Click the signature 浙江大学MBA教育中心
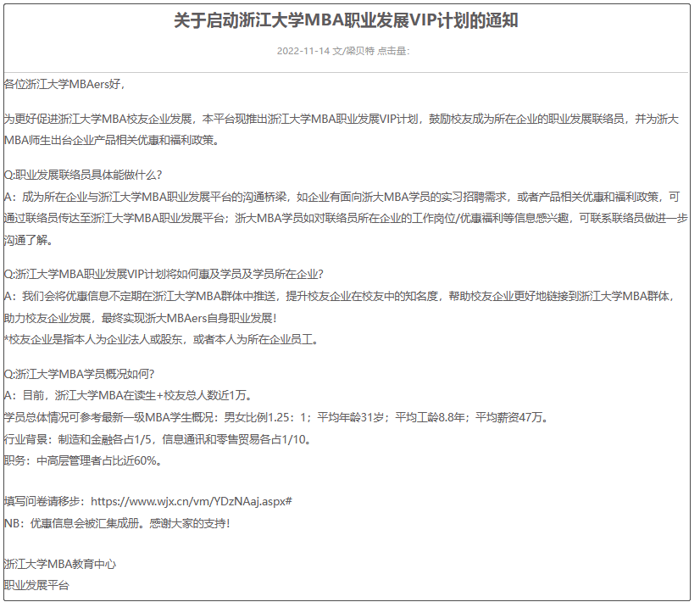 click(60, 564)
